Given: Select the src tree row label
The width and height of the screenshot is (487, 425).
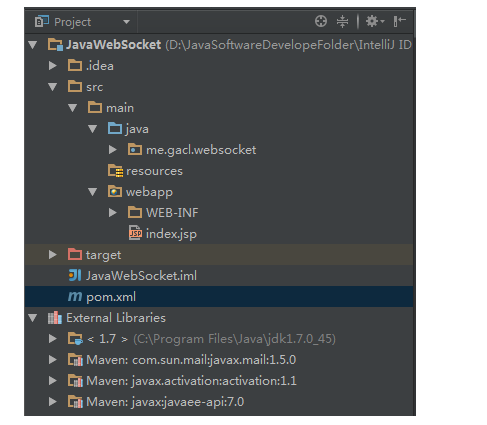Looking at the screenshot, I should [94, 87].
